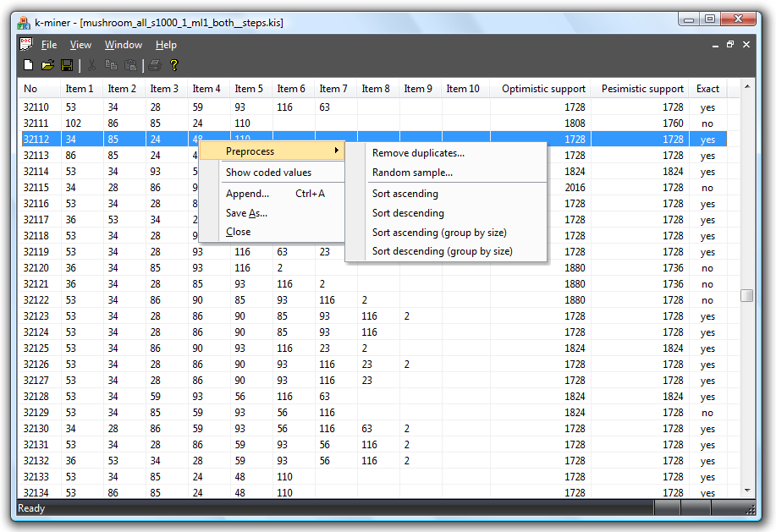Click Item 1 value 102 in row 32111
Viewport: 776px width, 532px height.
point(74,123)
